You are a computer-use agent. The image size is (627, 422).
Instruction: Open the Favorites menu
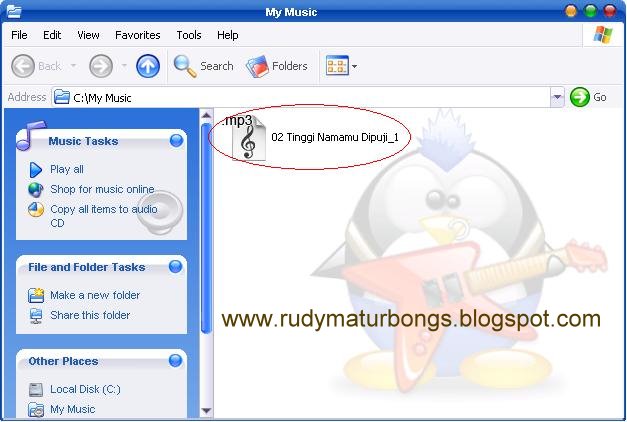pyautogui.click(x=138, y=35)
